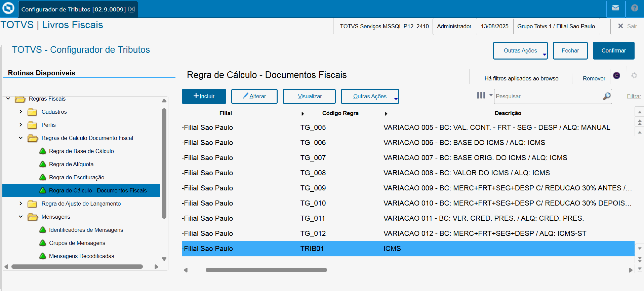Click the Confirmar button
Image resolution: width=644 pixels, height=291 pixels.
coord(613,50)
